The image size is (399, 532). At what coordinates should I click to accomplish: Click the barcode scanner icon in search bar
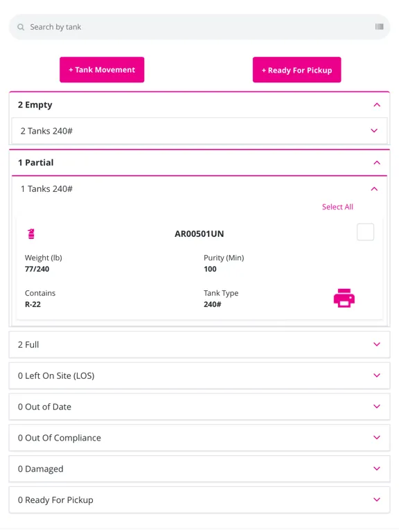pyautogui.click(x=379, y=27)
